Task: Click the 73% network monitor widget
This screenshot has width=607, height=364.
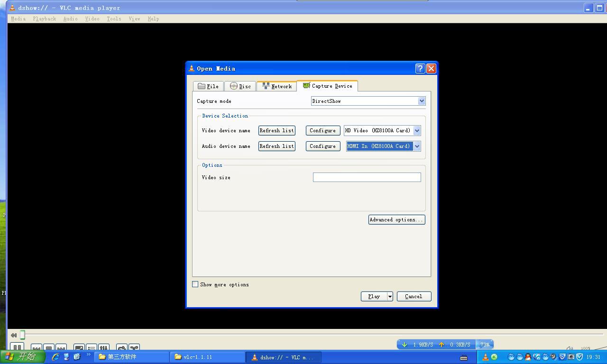Action: (x=485, y=345)
